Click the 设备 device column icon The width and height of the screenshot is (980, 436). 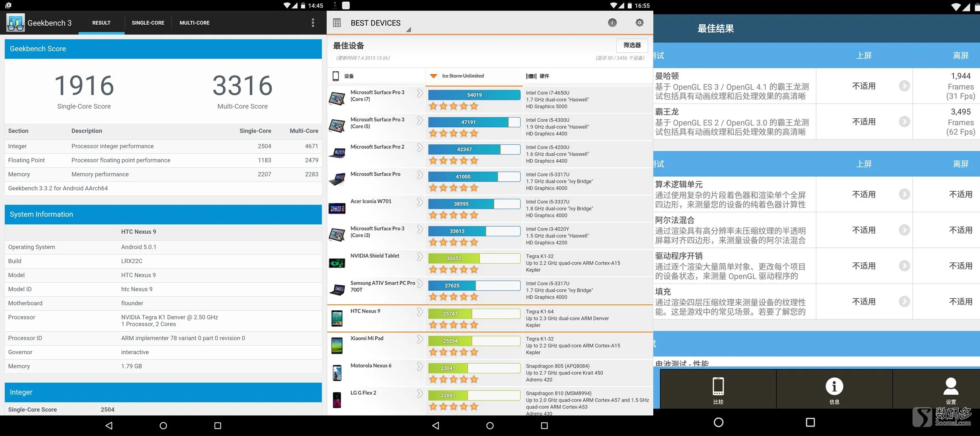coord(336,76)
